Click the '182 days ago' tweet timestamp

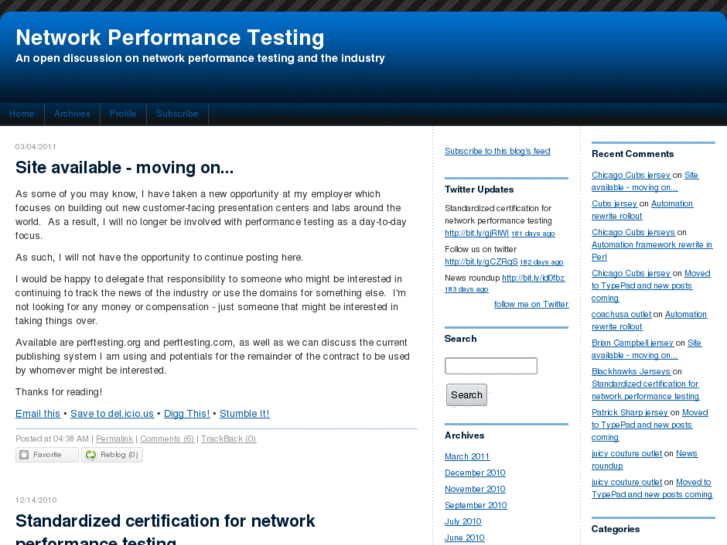(x=542, y=262)
